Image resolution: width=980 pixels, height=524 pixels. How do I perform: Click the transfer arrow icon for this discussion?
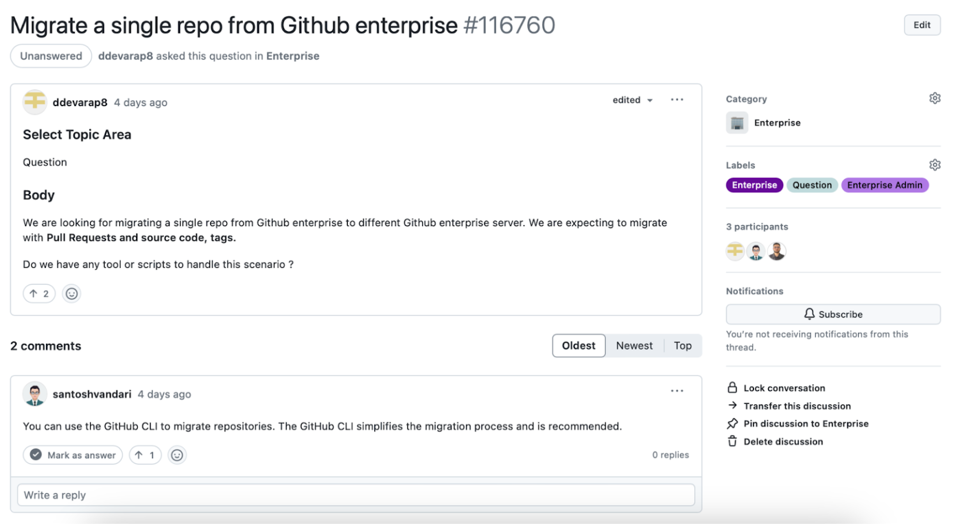point(732,405)
